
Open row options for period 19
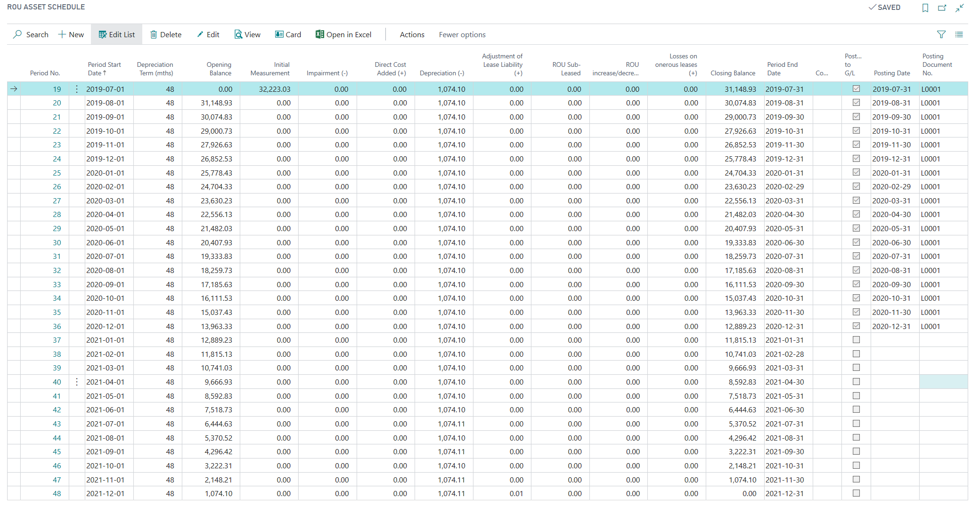tap(77, 89)
